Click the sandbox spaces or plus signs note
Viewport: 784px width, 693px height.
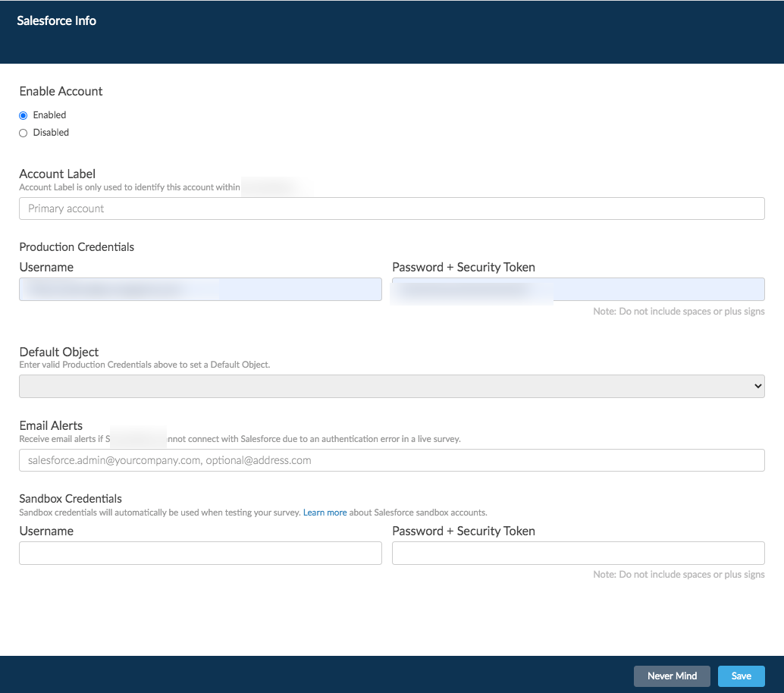coord(679,575)
